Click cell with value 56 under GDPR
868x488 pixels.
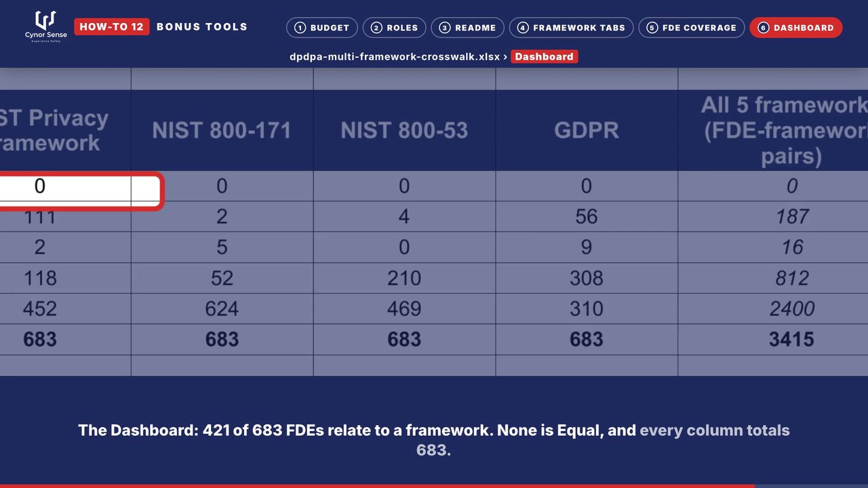[x=587, y=217]
